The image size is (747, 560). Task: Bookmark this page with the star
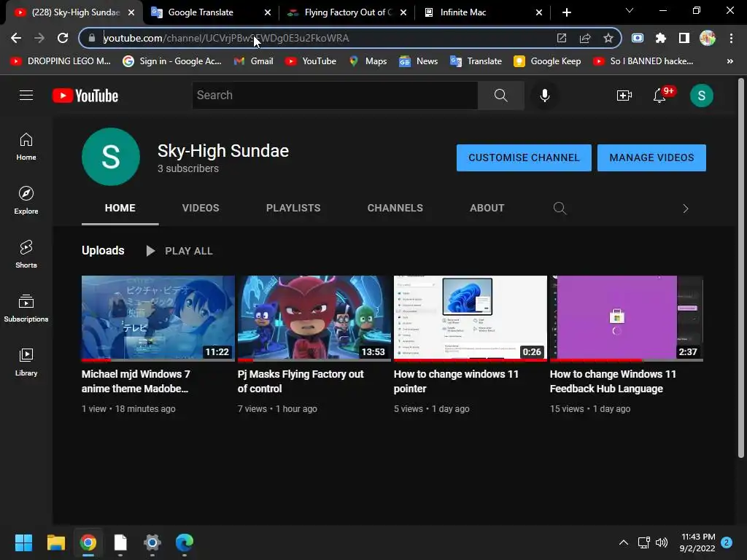coord(608,38)
